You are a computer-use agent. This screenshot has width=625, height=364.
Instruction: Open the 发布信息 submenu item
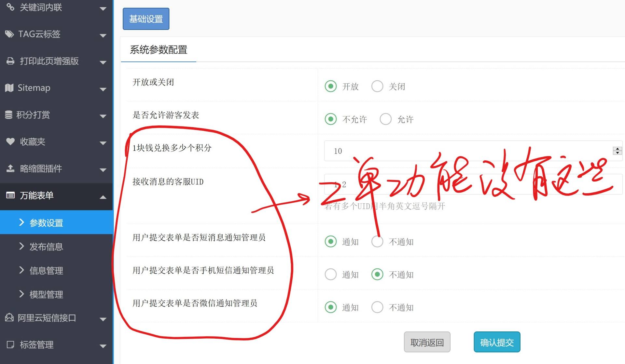click(46, 247)
